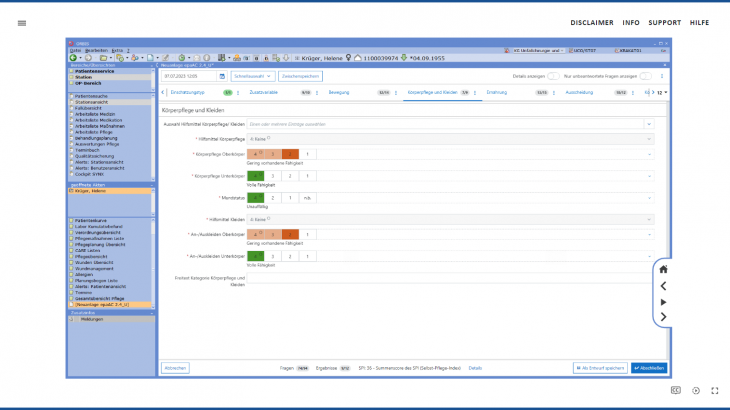730x410 pixels.
Task: Select score 2 for Mundstatus
Action: coord(272,198)
